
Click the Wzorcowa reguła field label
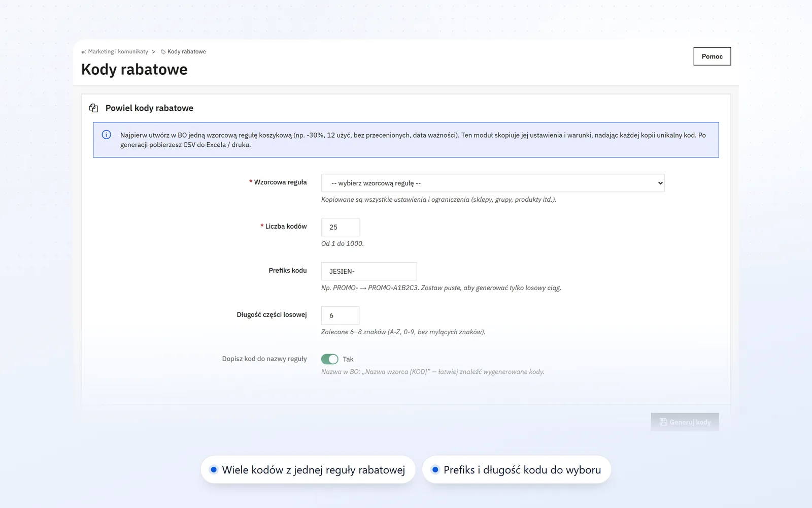click(280, 182)
